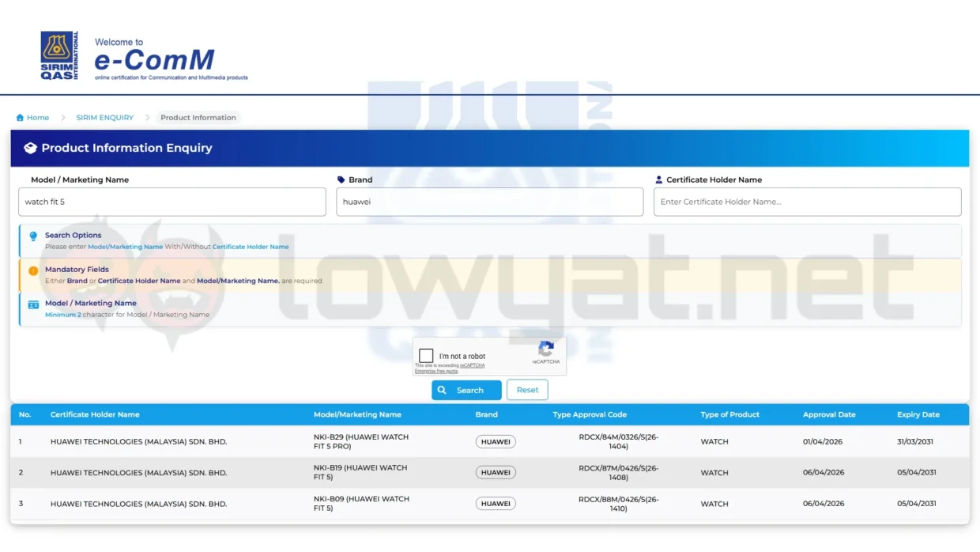
Task: Click the Brand tag icon
Action: [341, 180]
